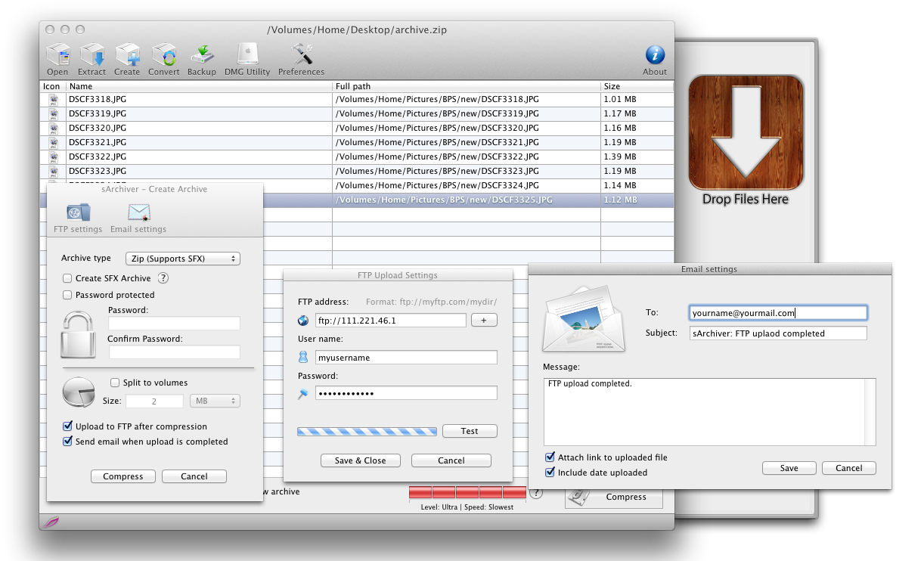Screen dimensions: 924x561
Task: Open the Backup tool icon
Action: (202, 54)
